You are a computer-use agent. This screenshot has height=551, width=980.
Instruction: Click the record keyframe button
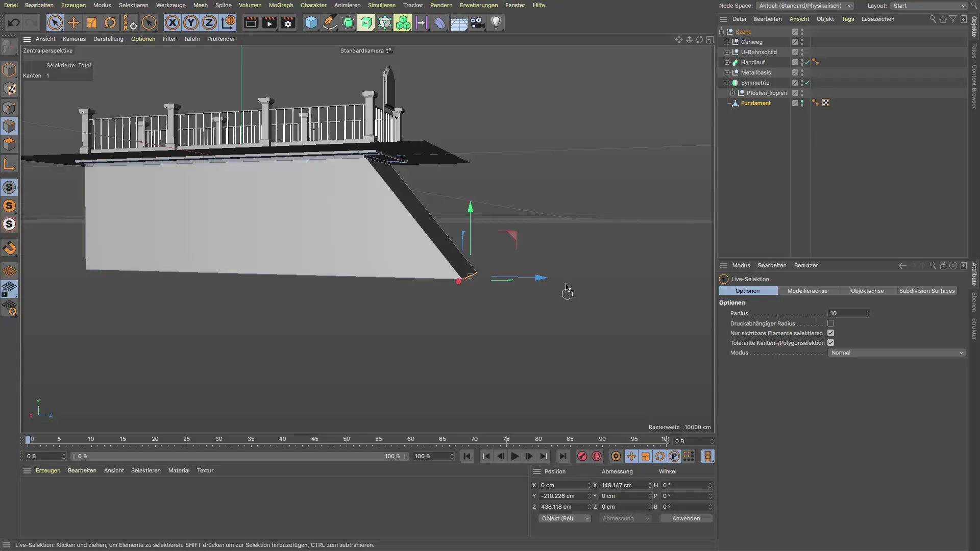tap(582, 456)
